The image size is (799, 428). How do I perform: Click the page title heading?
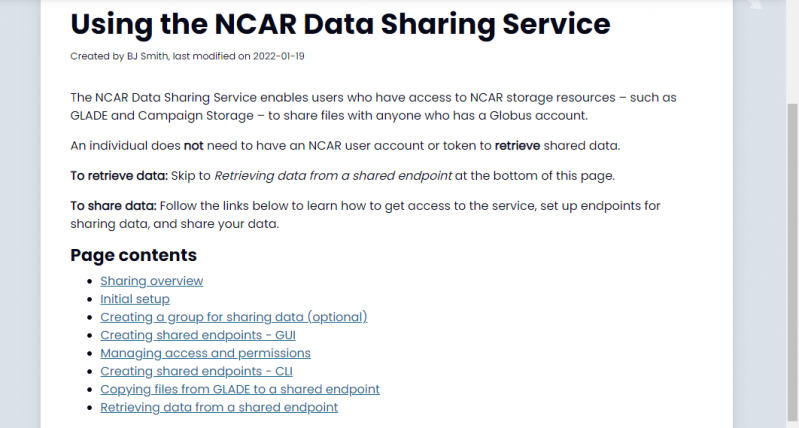click(339, 24)
